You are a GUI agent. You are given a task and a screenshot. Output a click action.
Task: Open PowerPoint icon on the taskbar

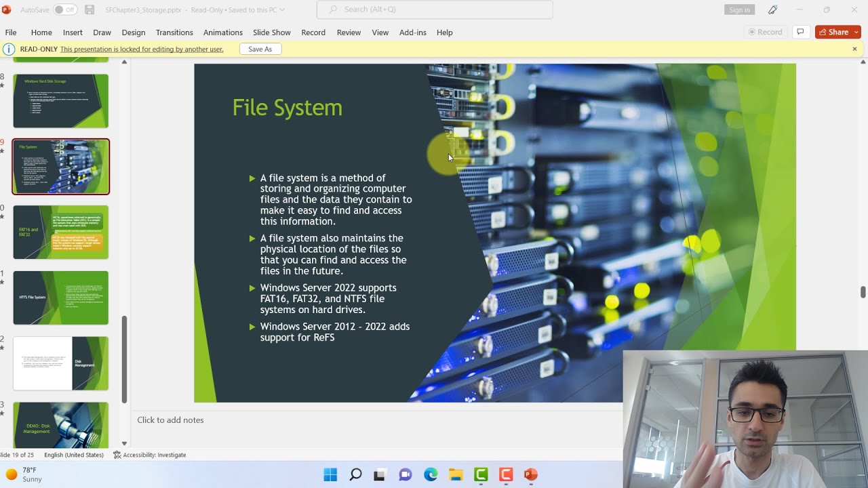[531, 474]
